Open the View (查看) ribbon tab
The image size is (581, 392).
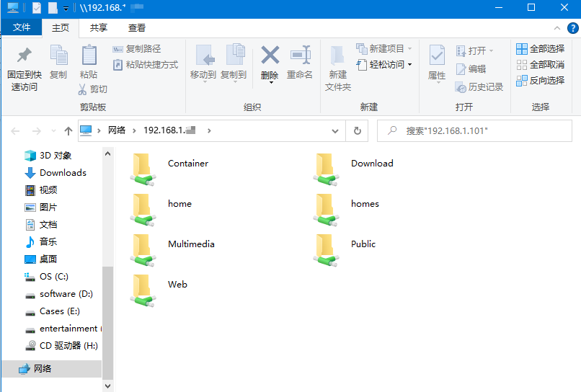pos(137,28)
